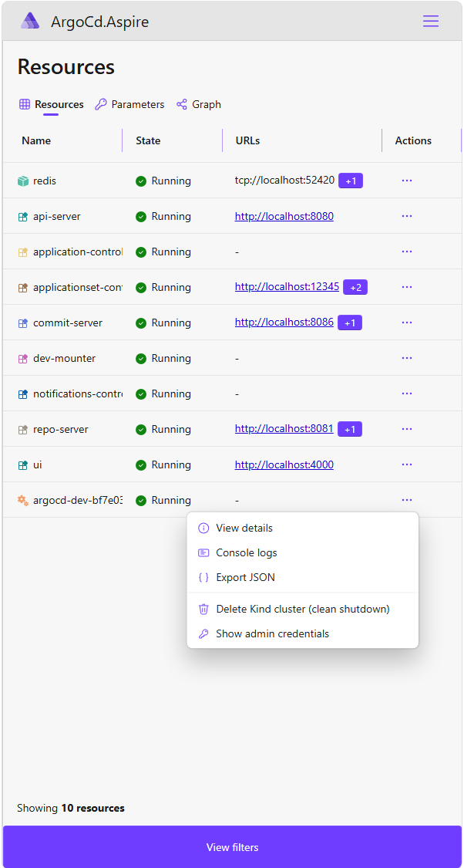Select the repo-server resource name
The width and height of the screenshot is (464, 868).
click(x=61, y=429)
